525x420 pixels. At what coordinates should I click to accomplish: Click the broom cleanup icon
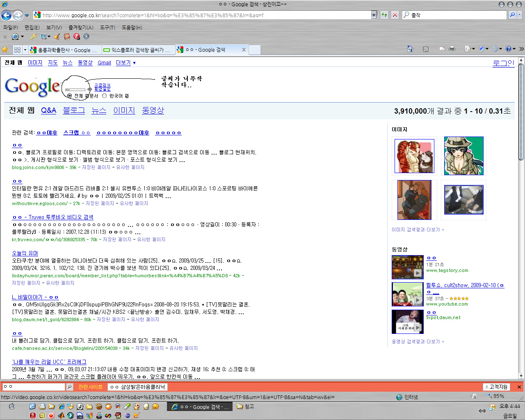coord(57,37)
